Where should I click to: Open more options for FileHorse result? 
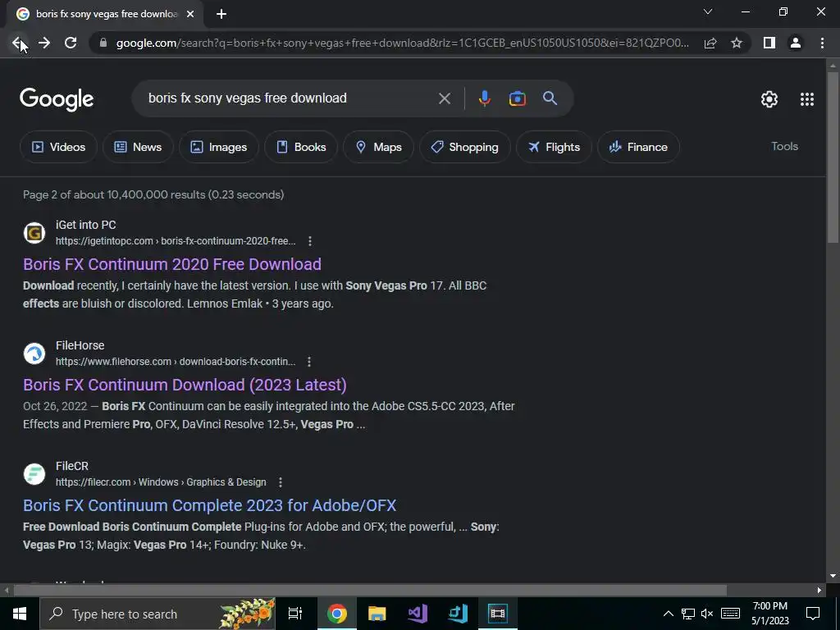click(309, 362)
